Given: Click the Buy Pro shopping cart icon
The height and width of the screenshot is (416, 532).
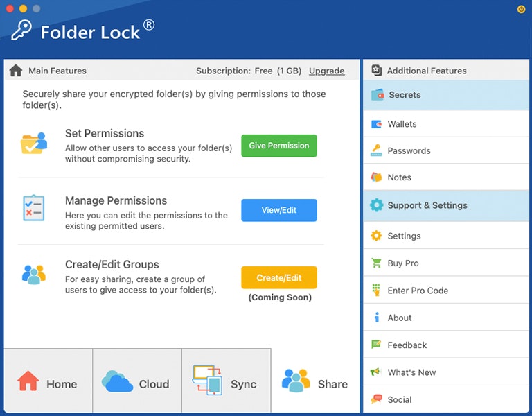Looking at the screenshot, I should pos(376,263).
